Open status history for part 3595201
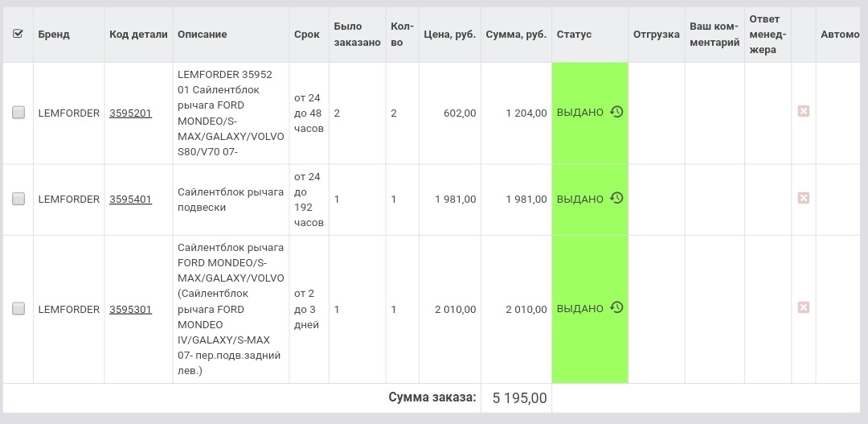868x424 pixels. (616, 112)
